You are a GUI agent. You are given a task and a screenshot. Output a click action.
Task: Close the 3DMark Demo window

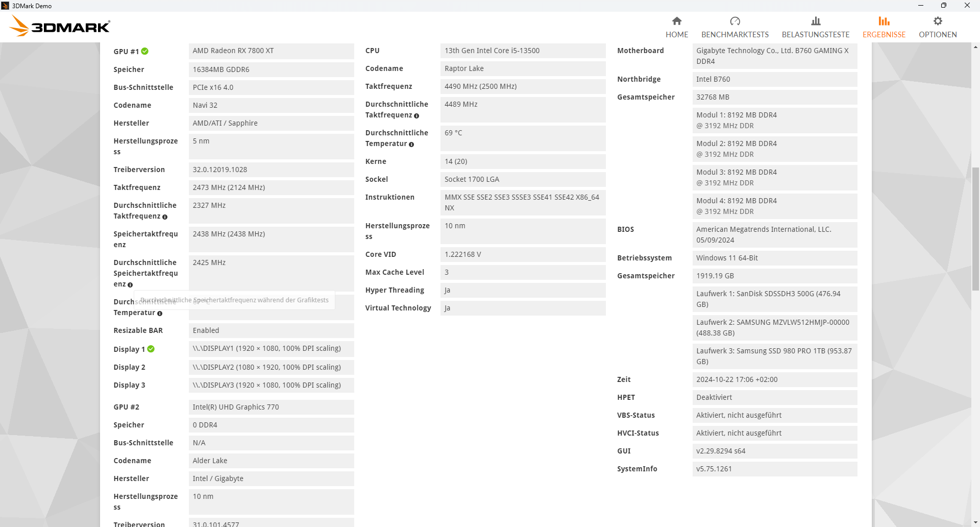[967, 6]
